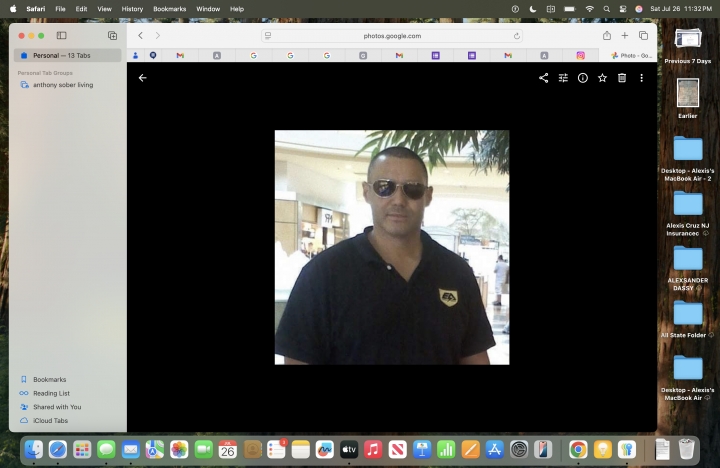The width and height of the screenshot is (720, 468).
Task: Share the photo using the share icon
Action: coord(544,77)
